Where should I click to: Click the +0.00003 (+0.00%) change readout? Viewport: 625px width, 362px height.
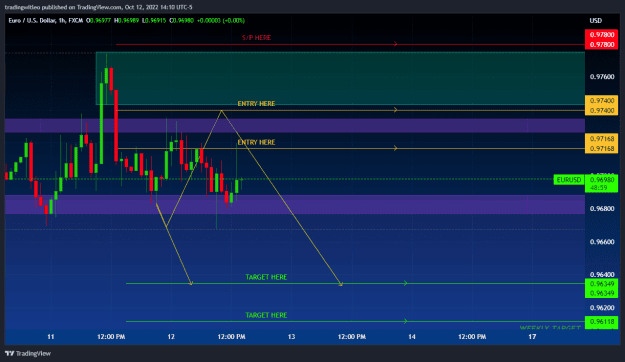[221, 20]
